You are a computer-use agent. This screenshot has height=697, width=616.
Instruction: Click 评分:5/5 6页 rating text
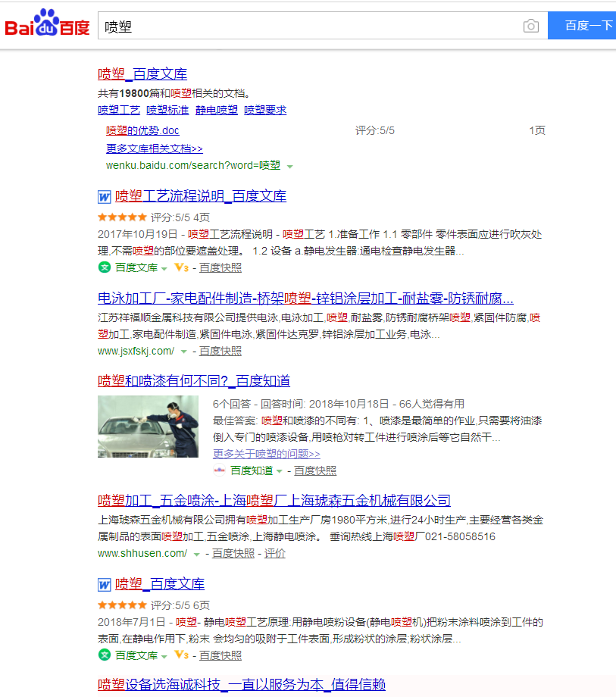pos(180,605)
